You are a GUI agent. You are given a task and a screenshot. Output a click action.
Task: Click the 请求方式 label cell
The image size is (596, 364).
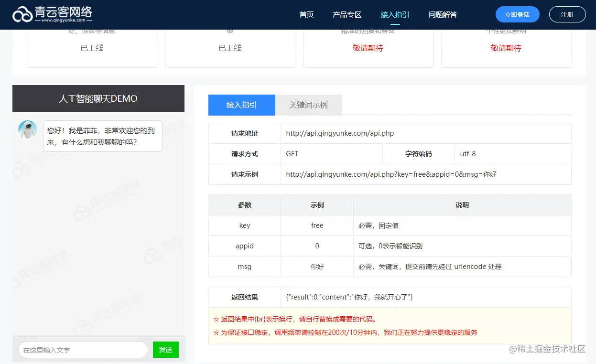point(245,154)
